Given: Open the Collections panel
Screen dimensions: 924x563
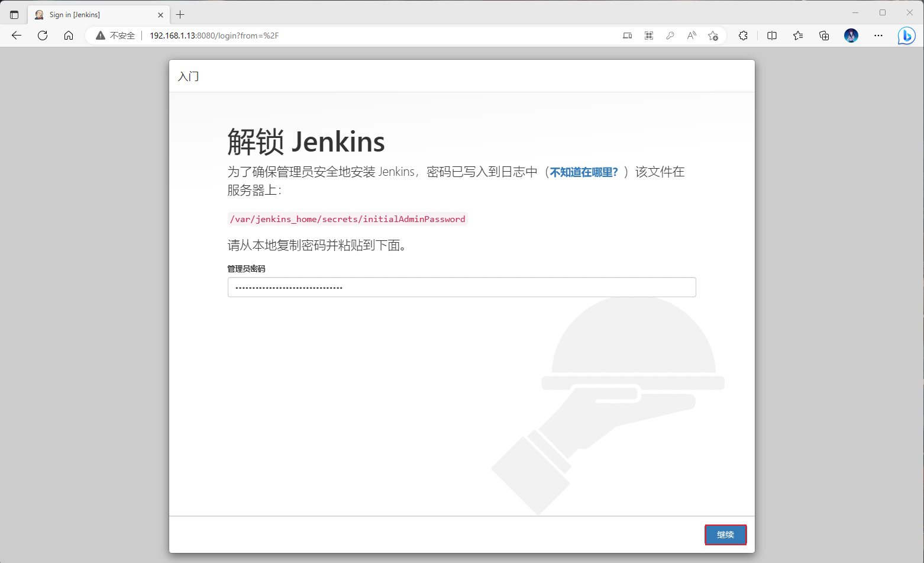Looking at the screenshot, I should tap(824, 36).
